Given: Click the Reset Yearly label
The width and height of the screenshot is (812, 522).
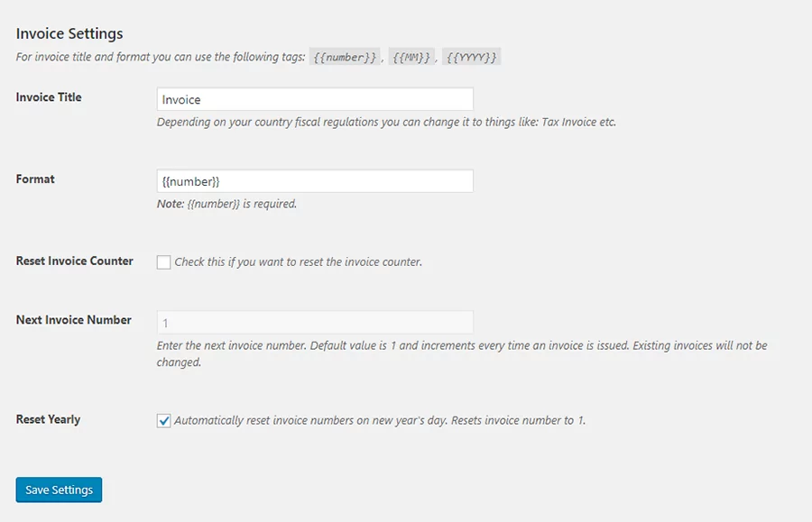Looking at the screenshot, I should 48,419.
